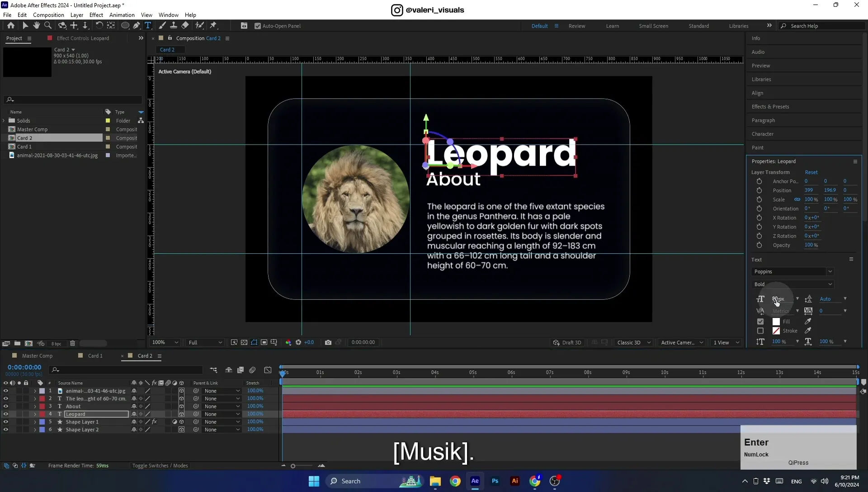Select the Selection (arrow) tool
Viewport: 868px width, 492px height.
click(x=25, y=26)
